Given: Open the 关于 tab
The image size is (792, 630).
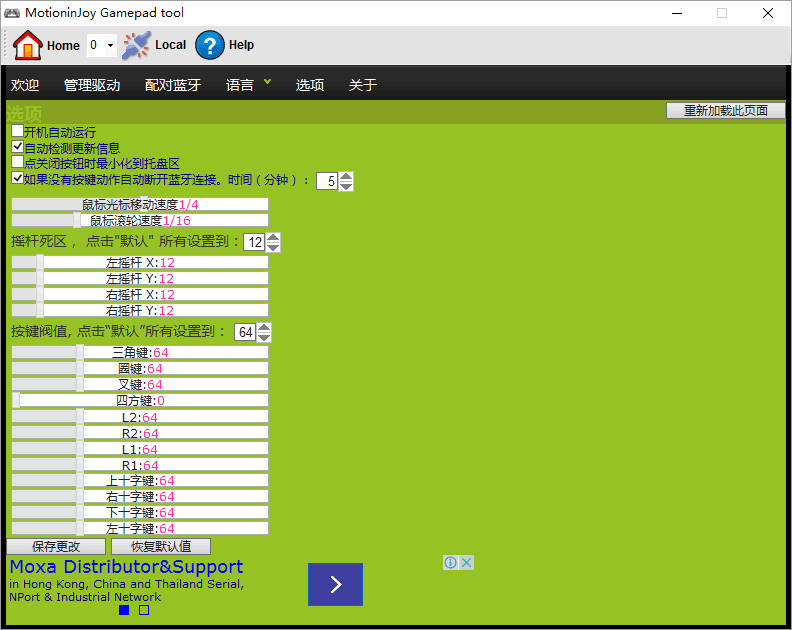Looking at the screenshot, I should tap(363, 85).
